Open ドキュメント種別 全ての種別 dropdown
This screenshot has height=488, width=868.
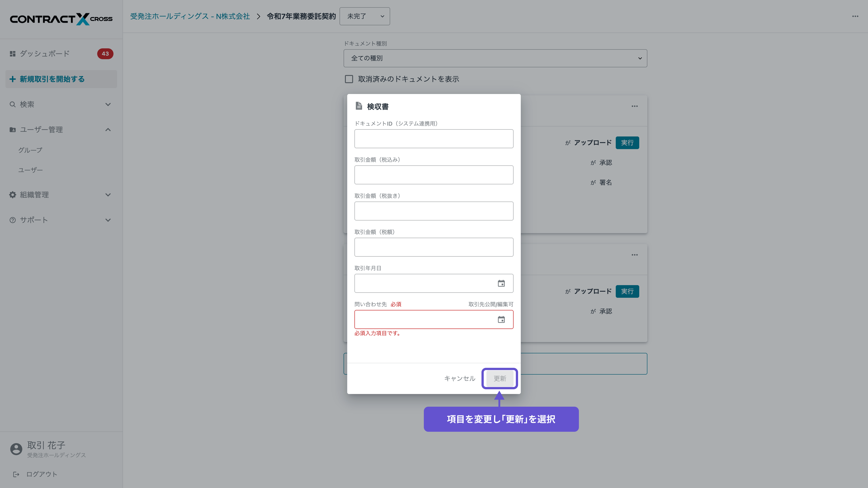495,58
